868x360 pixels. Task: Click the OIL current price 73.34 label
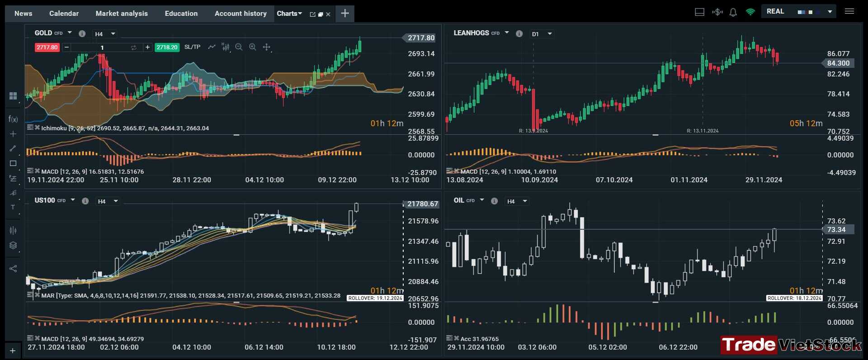(x=838, y=229)
